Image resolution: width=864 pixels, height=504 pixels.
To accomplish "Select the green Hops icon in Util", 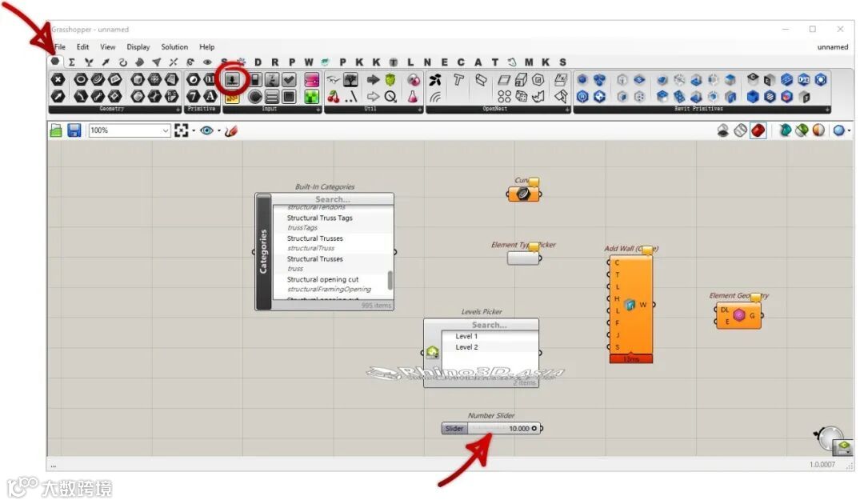I will coord(390,80).
